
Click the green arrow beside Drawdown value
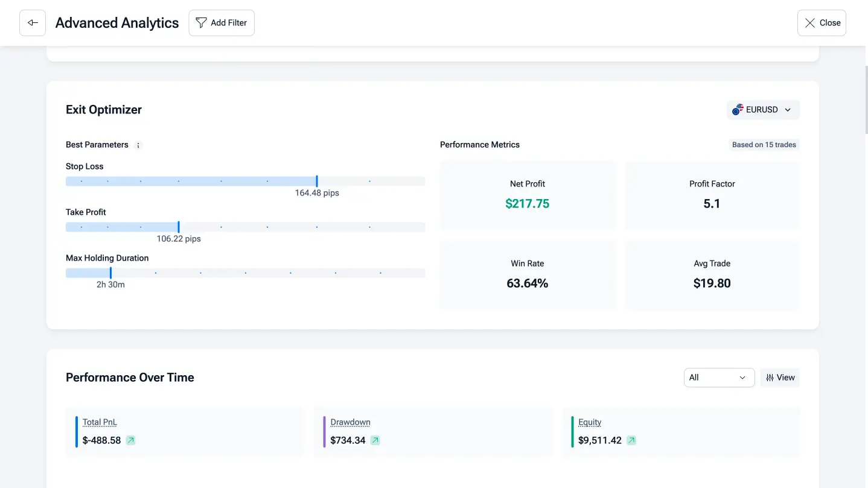[x=375, y=440]
